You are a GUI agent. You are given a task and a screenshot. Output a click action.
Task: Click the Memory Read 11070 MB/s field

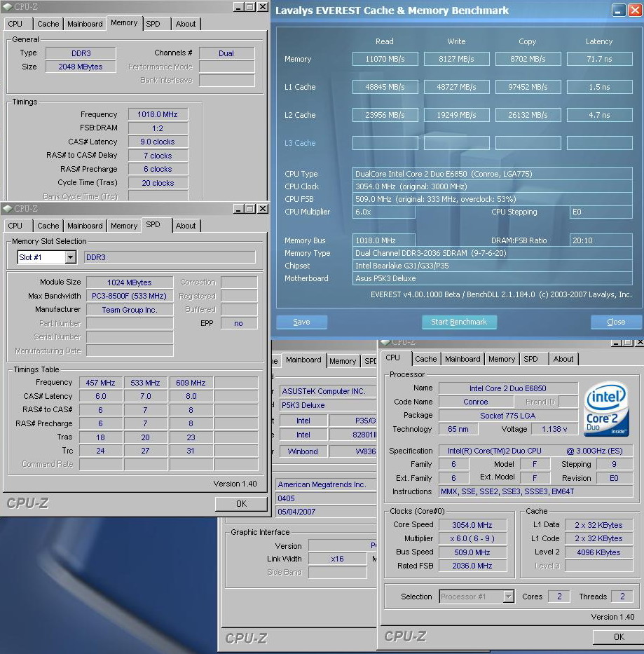pyautogui.click(x=385, y=59)
